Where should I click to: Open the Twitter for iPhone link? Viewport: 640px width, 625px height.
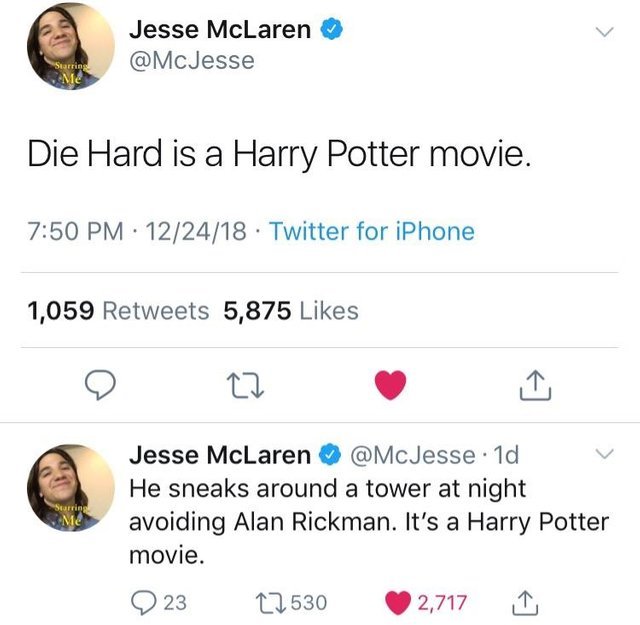coord(372,231)
